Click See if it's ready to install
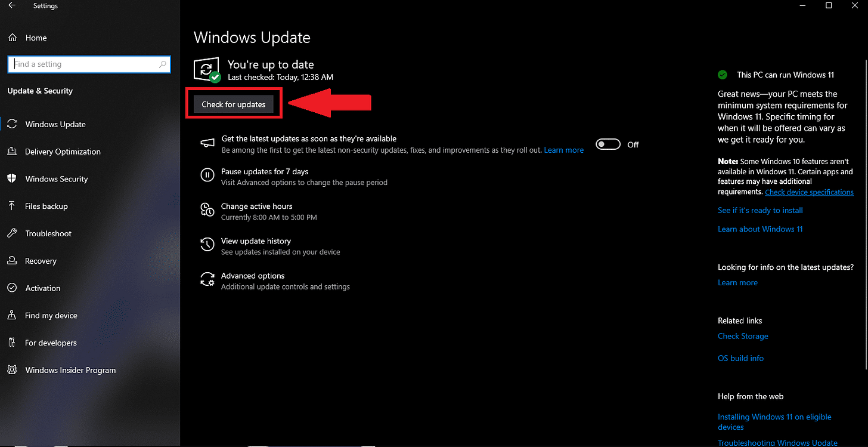This screenshot has width=868, height=447. click(760, 211)
